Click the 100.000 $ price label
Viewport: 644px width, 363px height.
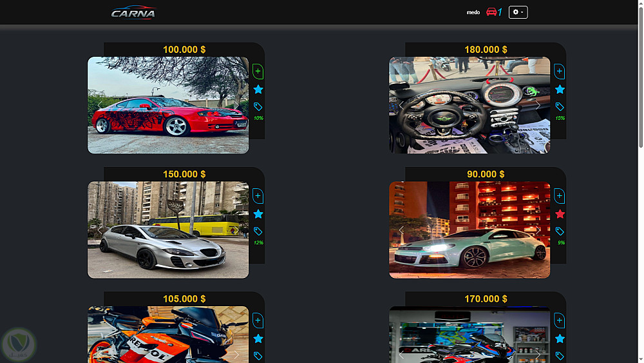[x=184, y=50]
